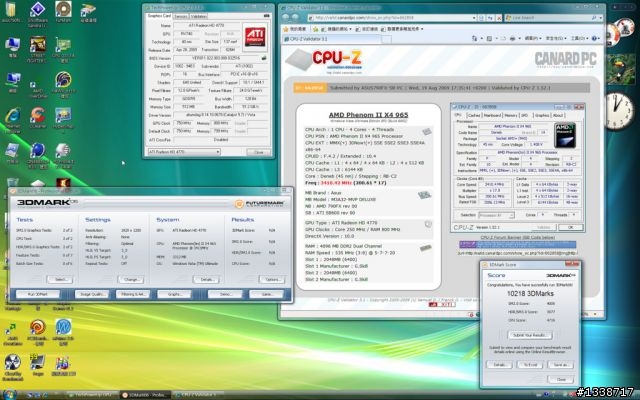This screenshot has width=640, height=400.
Task: Open the Tools menu dropdown in browser
Action: point(579,38)
